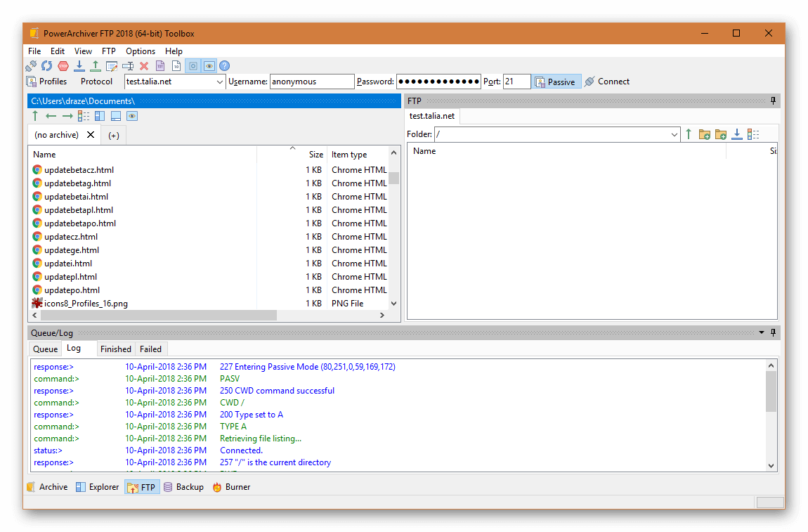Open the Help menu

pos(174,51)
